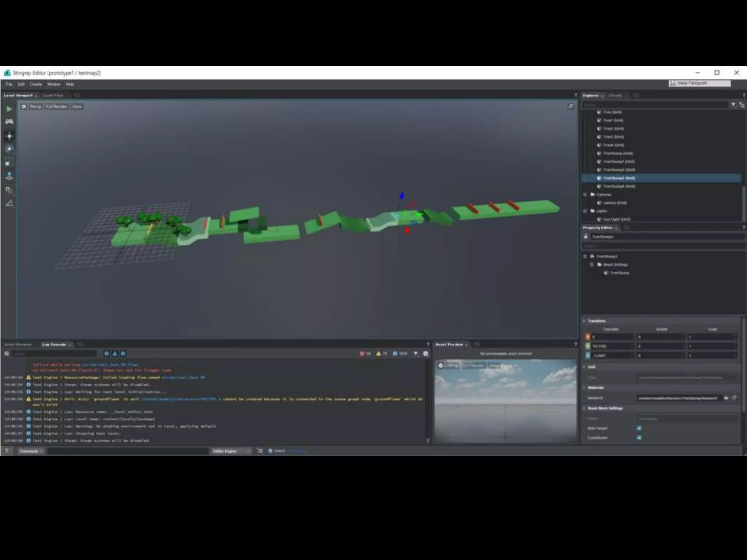Click the viewport settings gear icon
This screenshot has height=560, width=747.
pos(24,106)
